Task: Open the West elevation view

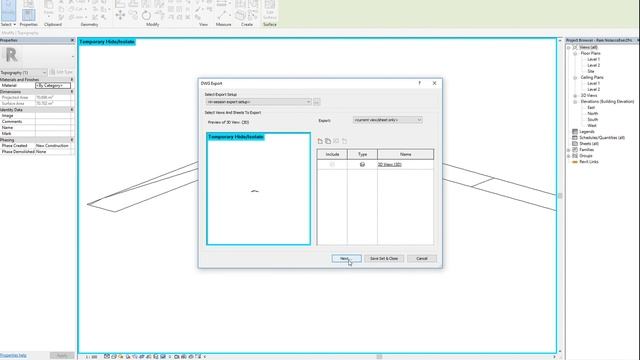Action: pyautogui.click(x=592, y=126)
